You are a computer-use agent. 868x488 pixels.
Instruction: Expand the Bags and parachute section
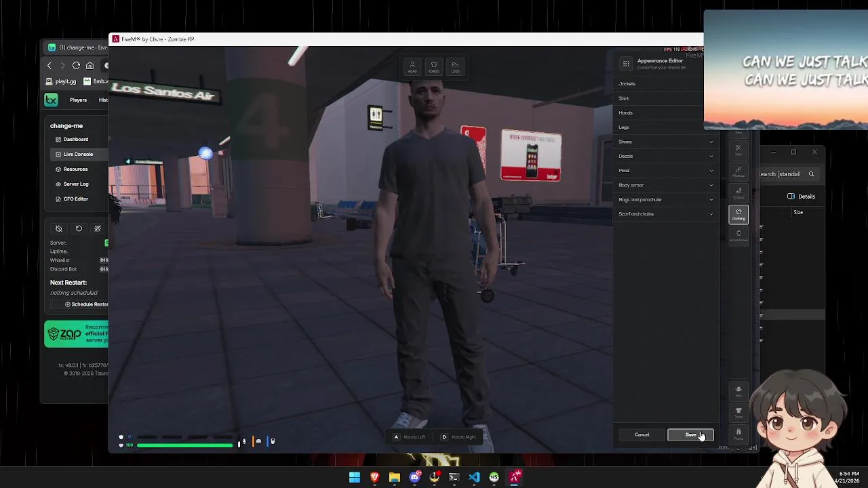(665, 199)
